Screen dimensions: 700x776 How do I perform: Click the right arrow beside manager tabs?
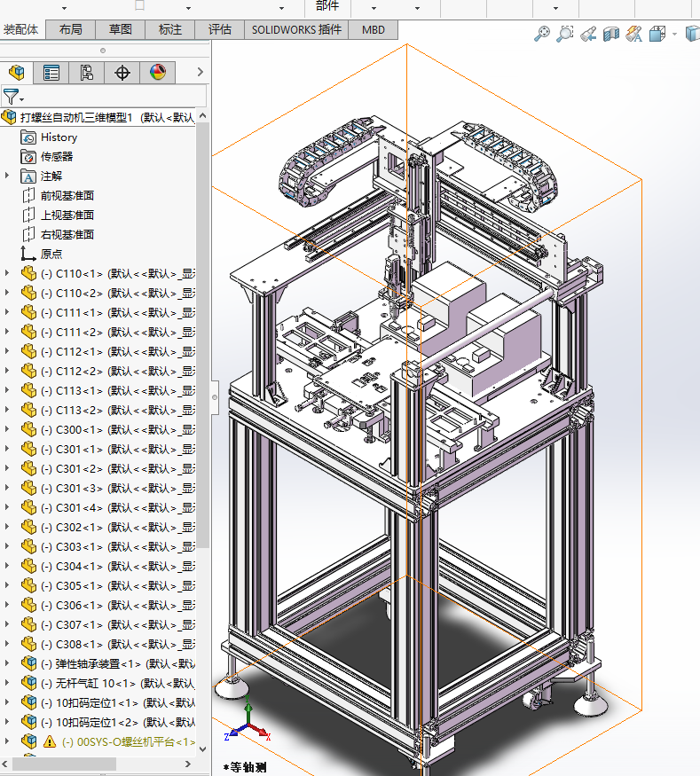tap(201, 73)
